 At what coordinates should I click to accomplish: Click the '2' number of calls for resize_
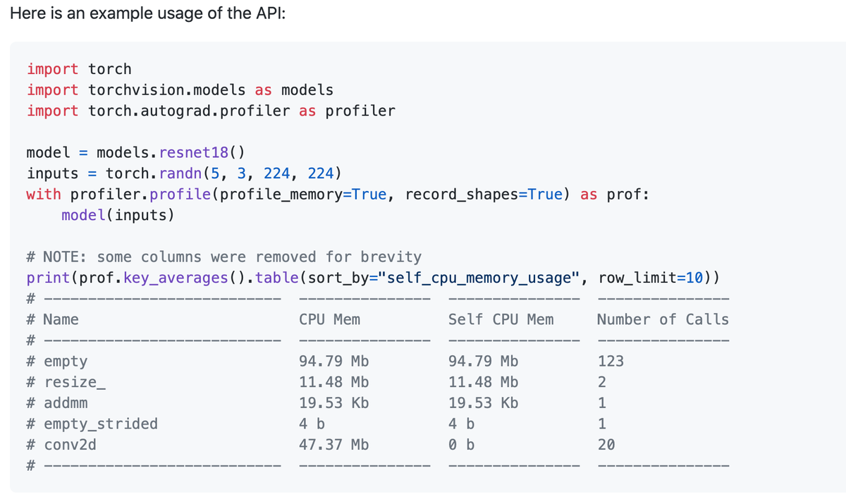(x=602, y=382)
